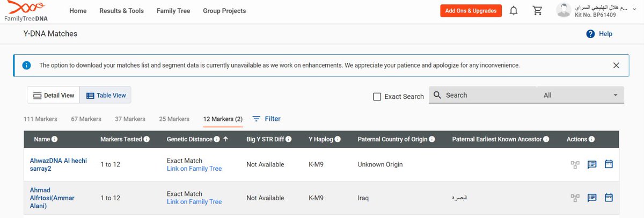Open family tree icon for AhwazDNA row

click(575, 164)
